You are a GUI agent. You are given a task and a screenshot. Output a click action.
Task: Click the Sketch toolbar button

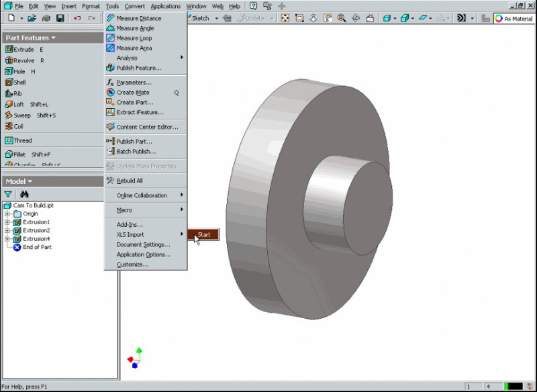point(199,18)
